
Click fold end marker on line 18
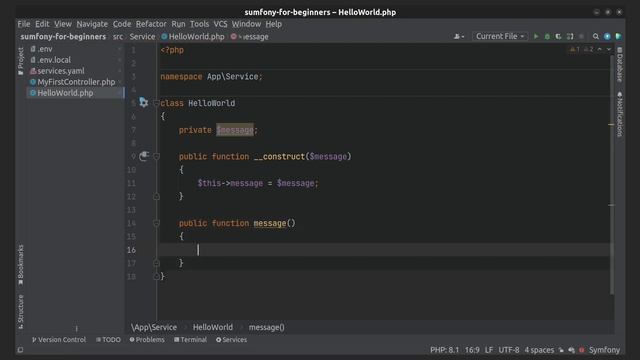pyautogui.click(x=156, y=276)
